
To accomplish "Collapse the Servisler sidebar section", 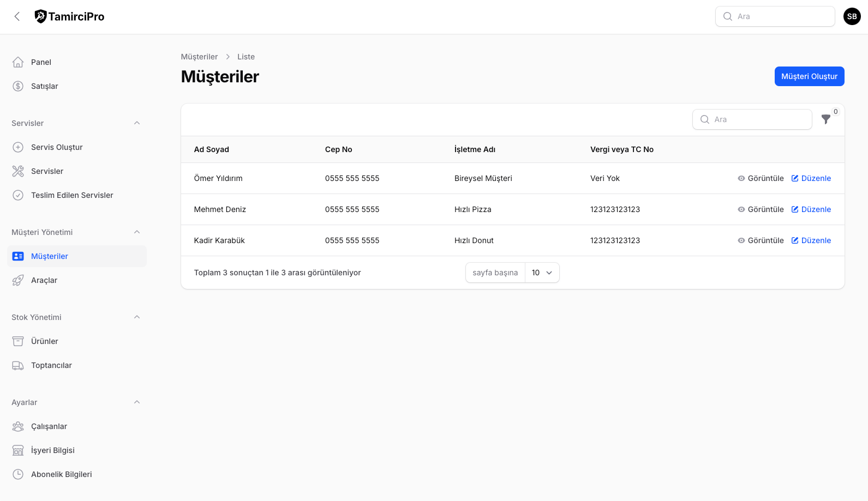I will [x=137, y=123].
